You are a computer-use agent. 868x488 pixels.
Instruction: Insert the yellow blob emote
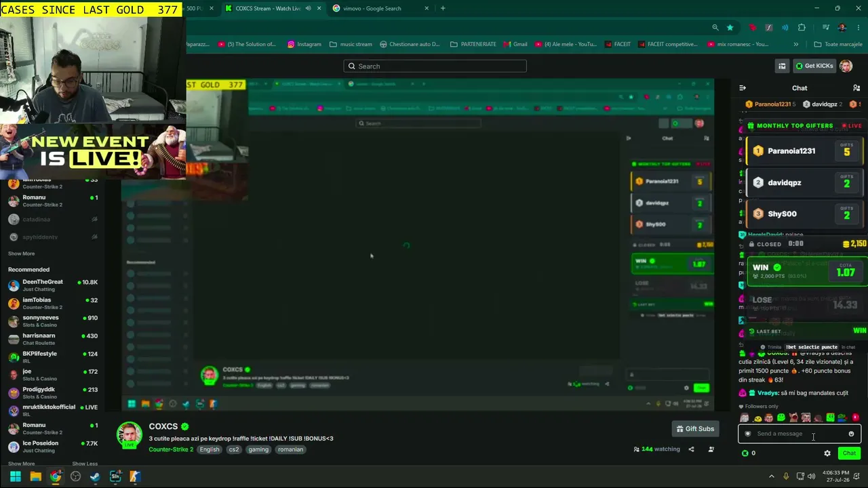tap(757, 418)
